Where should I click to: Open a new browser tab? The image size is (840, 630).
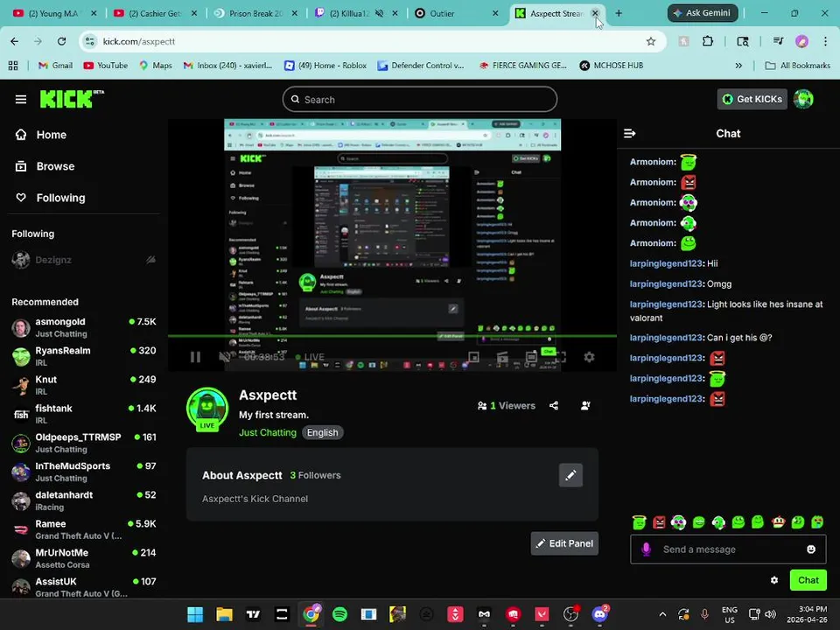(x=619, y=13)
